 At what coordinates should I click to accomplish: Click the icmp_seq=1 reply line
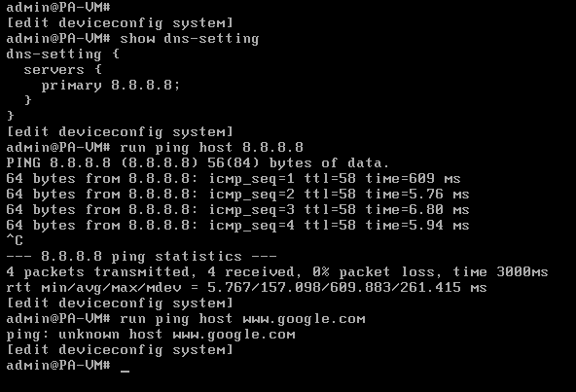click(234, 179)
